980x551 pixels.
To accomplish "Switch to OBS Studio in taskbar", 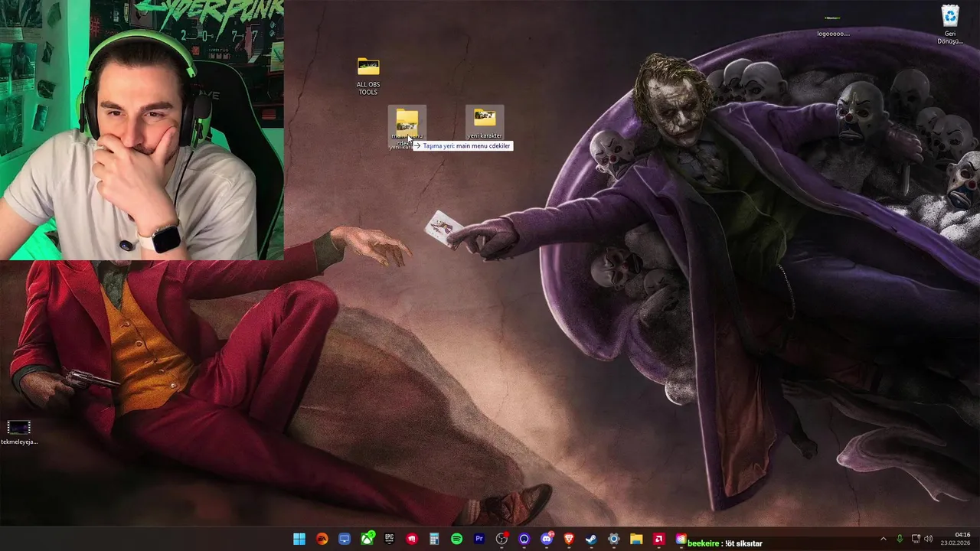I will coord(501,539).
